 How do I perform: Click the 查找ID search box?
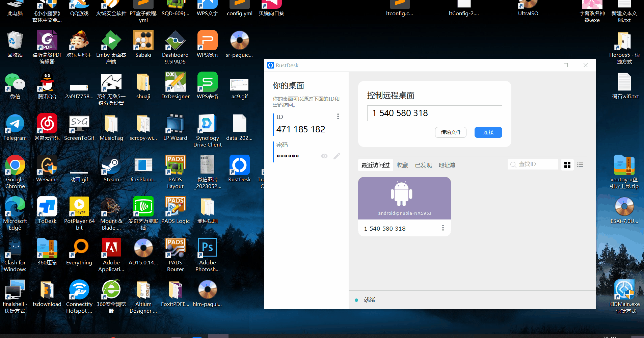click(x=533, y=164)
